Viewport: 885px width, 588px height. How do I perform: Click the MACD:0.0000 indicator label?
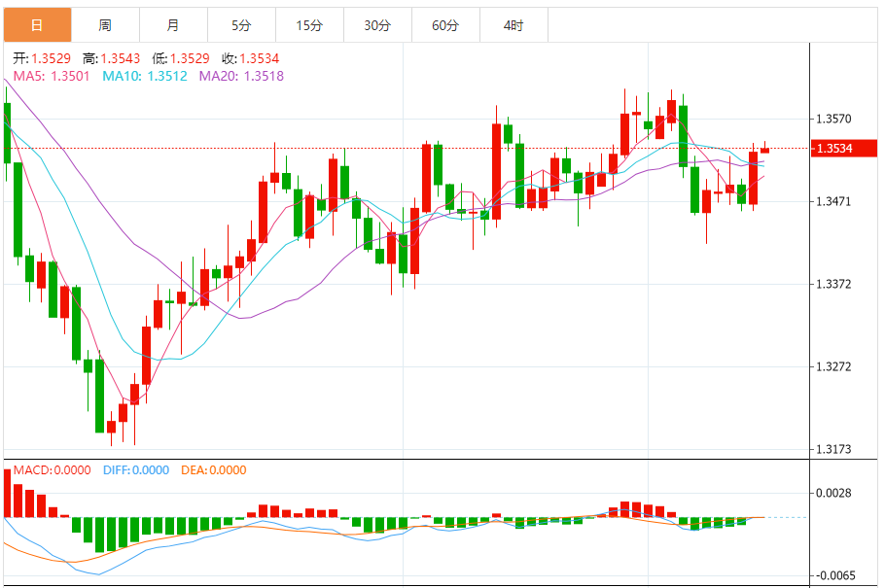click(52, 470)
